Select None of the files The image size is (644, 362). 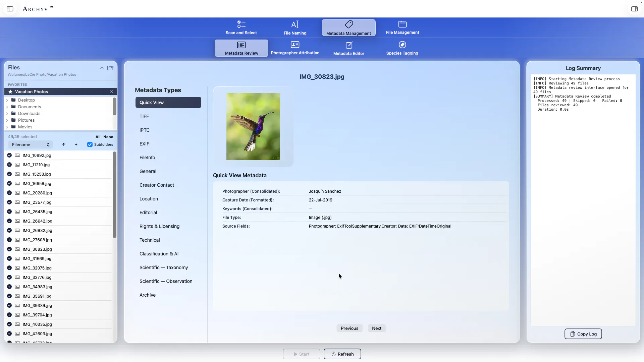(x=108, y=137)
